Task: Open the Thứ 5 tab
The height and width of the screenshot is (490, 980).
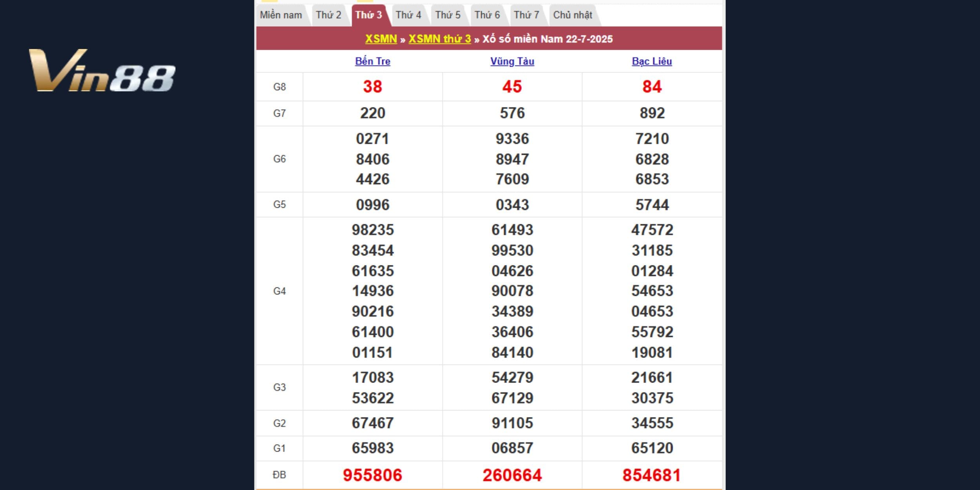Action: pyautogui.click(x=448, y=15)
